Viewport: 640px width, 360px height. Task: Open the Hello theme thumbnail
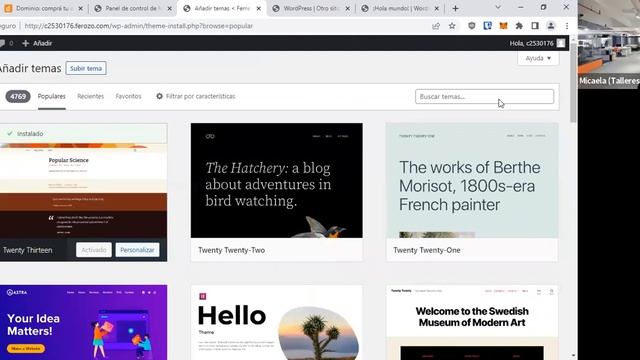pos(277,322)
